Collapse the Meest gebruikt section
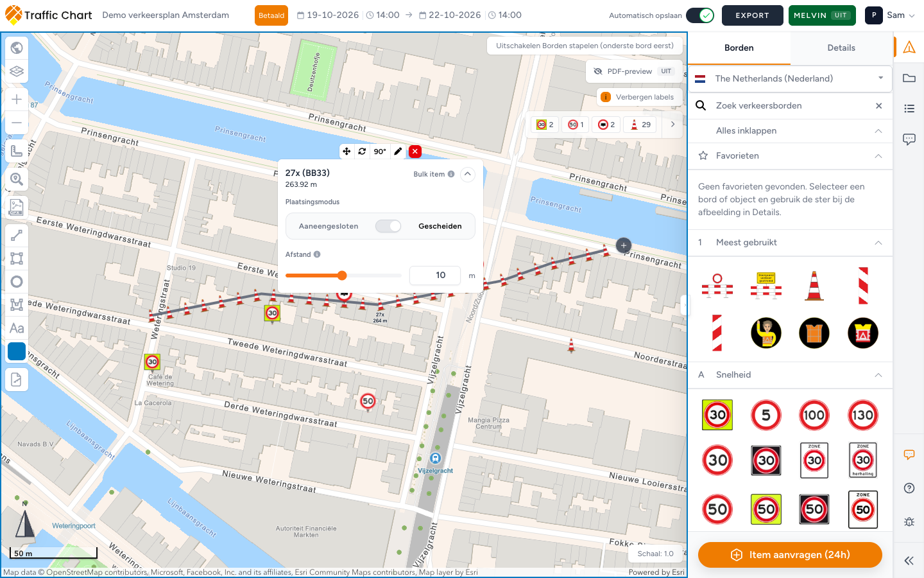This screenshot has height=578, width=924. (878, 243)
